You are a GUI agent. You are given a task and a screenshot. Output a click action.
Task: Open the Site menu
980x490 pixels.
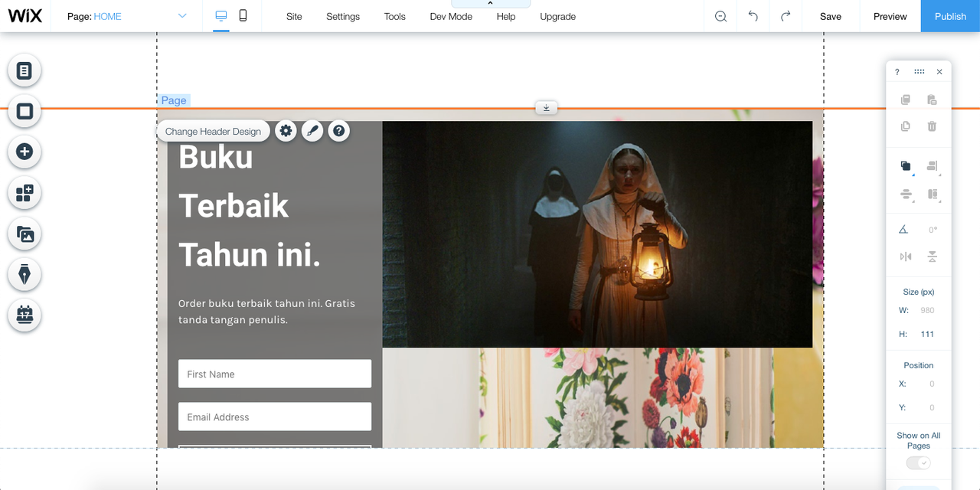pos(294,16)
